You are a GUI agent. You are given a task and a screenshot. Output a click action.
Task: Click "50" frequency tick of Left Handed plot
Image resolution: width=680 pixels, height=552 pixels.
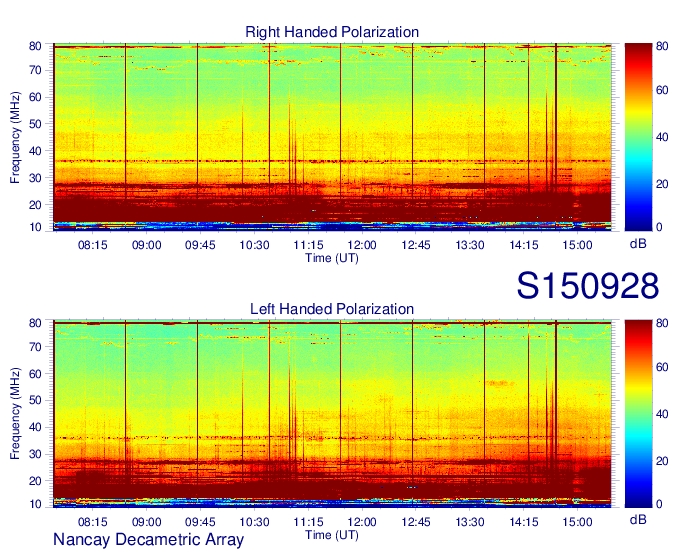coord(35,400)
